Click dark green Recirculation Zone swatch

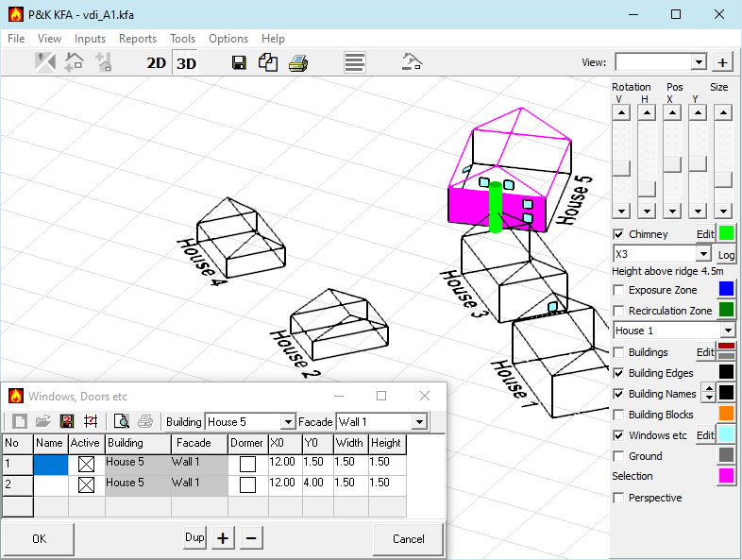pos(726,310)
